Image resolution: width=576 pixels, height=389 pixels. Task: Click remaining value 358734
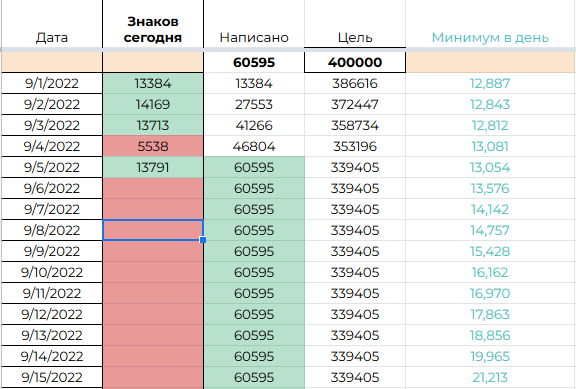pyautogui.click(x=355, y=125)
